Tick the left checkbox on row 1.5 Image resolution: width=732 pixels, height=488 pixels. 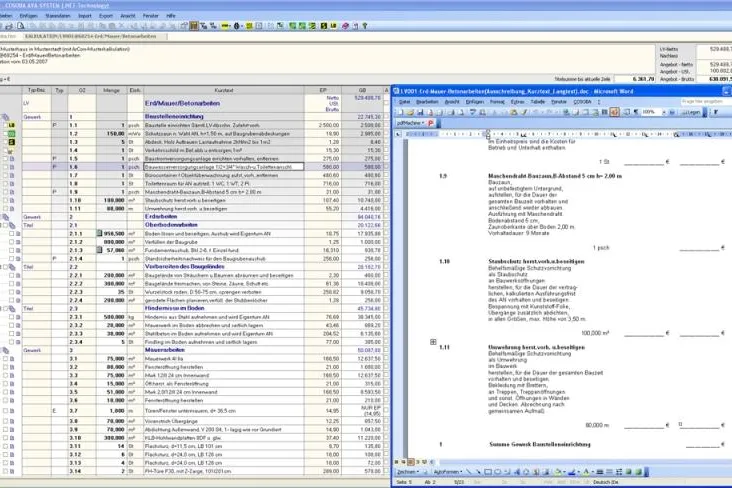[6, 159]
